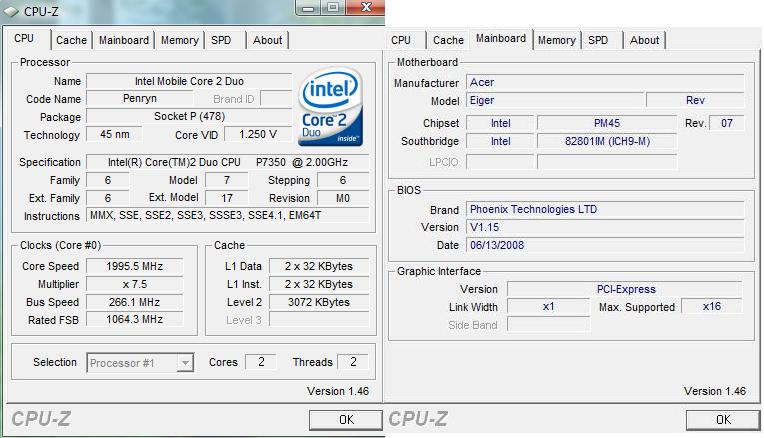The height and width of the screenshot is (438, 764).
Task: Click the processor Name field
Action: tap(189, 81)
